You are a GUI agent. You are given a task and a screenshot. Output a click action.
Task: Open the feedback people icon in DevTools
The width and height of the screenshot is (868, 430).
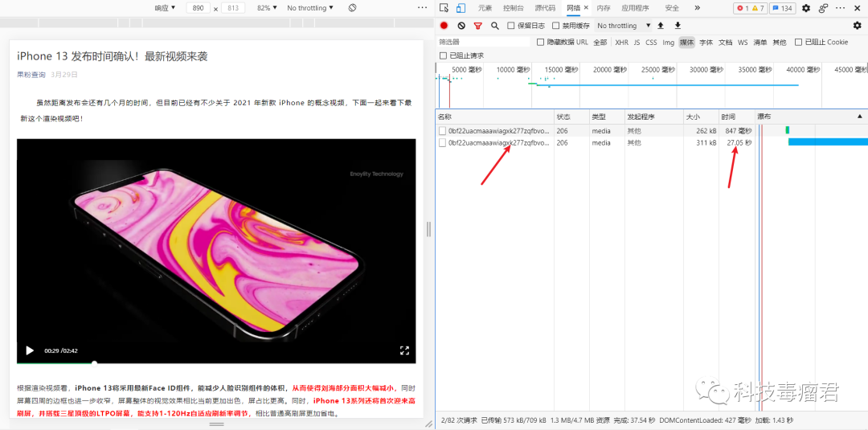point(824,8)
